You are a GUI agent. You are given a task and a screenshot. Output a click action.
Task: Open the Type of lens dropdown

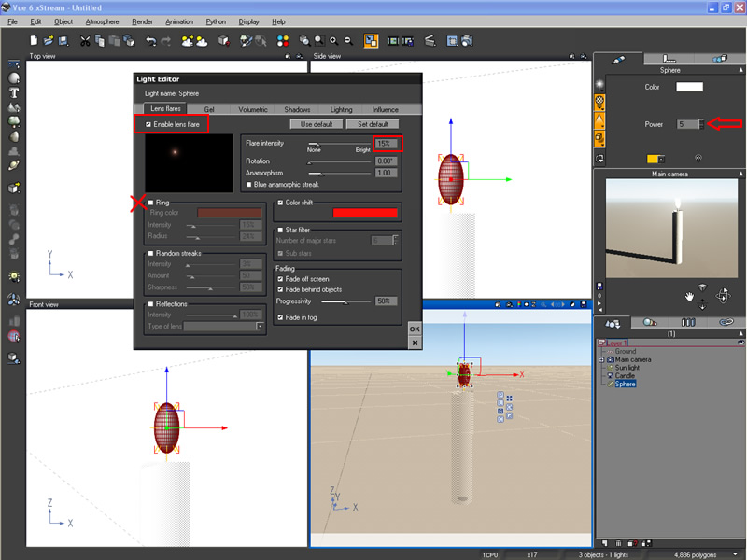pyautogui.click(x=260, y=326)
